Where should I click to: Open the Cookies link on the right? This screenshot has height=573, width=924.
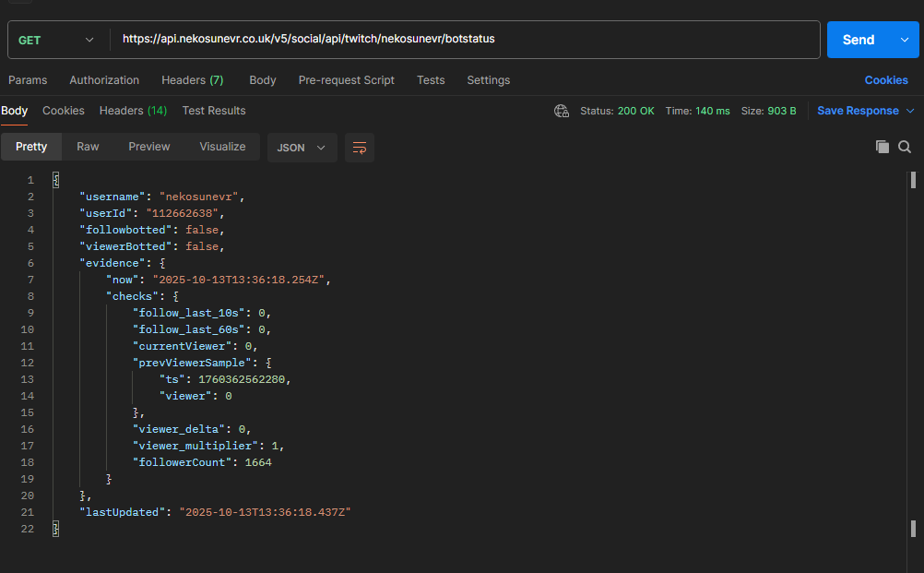885,80
